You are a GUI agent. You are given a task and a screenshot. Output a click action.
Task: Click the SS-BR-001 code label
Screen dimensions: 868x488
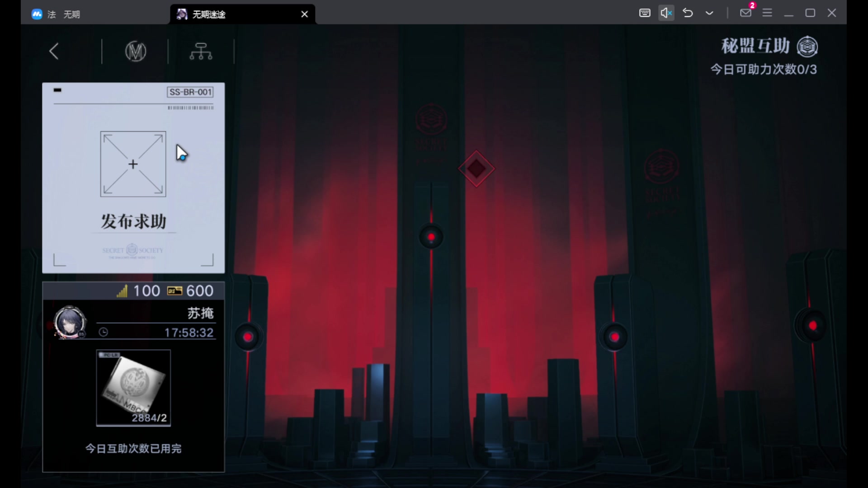tap(190, 92)
